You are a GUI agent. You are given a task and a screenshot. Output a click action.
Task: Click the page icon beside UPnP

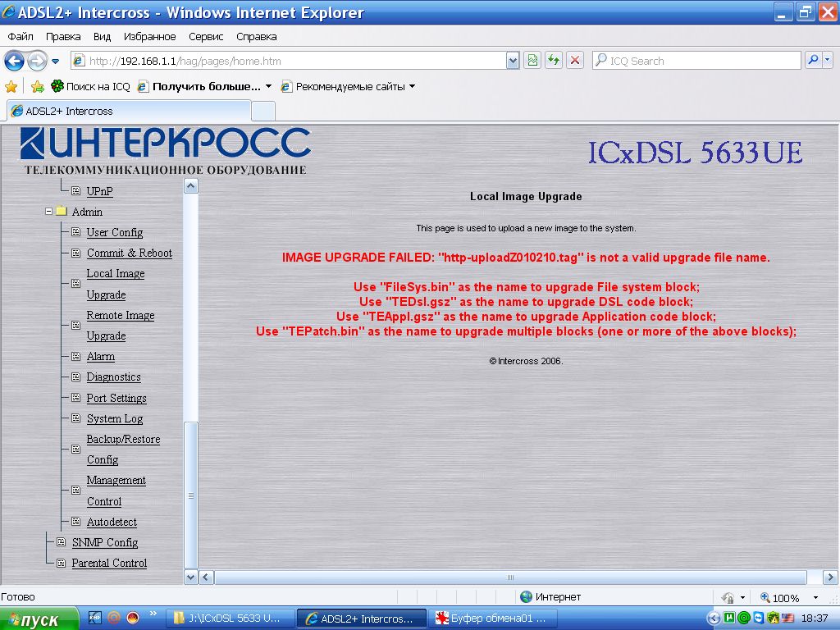76,190
